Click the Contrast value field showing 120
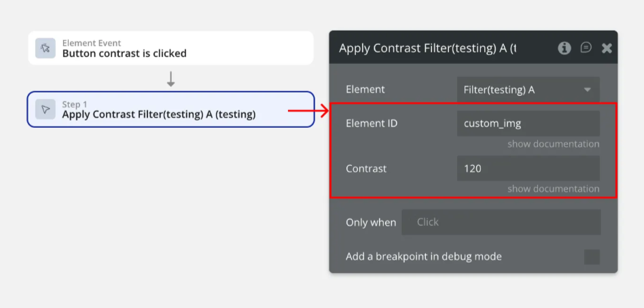This screenshot has height=308, width=644. click(x=528, y=169)
